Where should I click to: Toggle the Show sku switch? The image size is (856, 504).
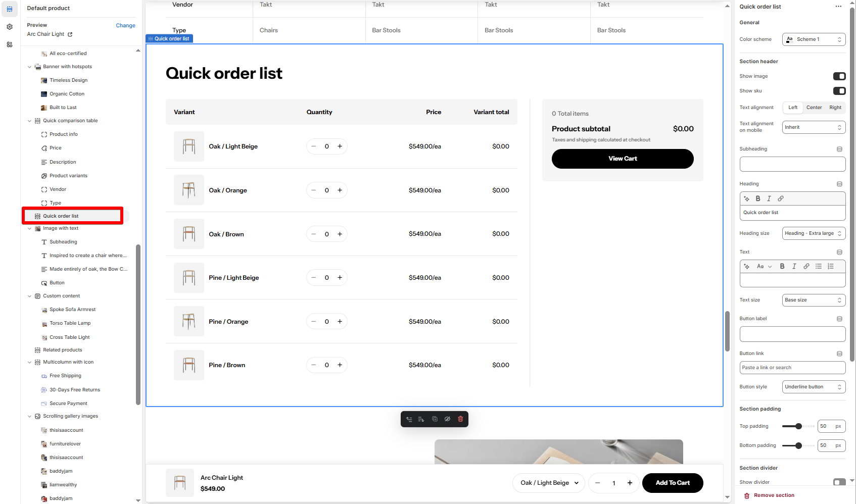point(839,91)
